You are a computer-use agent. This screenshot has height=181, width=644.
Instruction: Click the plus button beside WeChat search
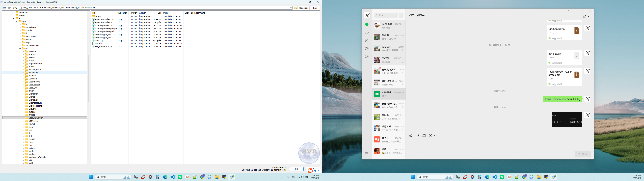[x=401, y=15]
